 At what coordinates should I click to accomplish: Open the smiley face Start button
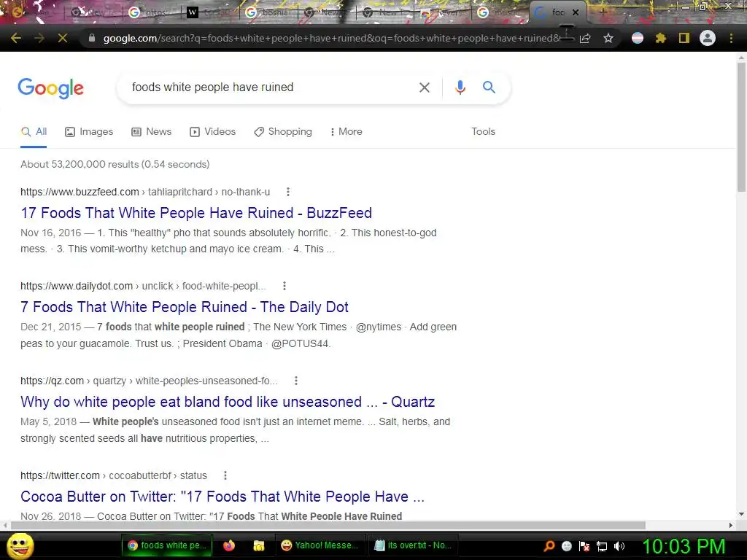tap(20, 546)
